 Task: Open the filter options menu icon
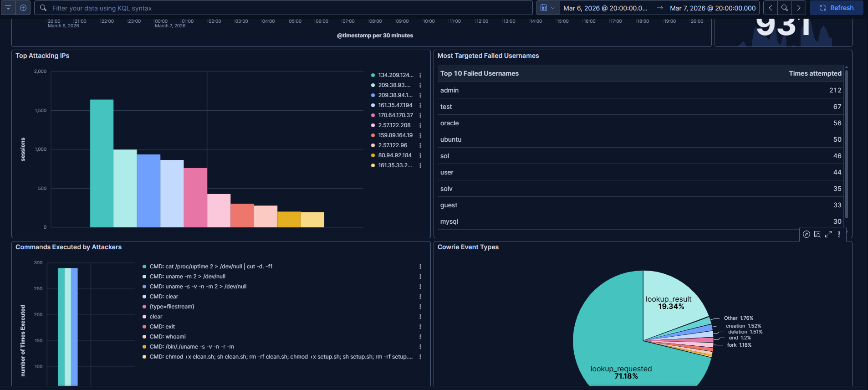coord(8,8)
